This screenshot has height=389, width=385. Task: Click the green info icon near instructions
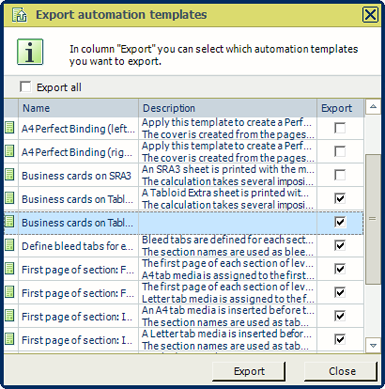pos(30,52)
